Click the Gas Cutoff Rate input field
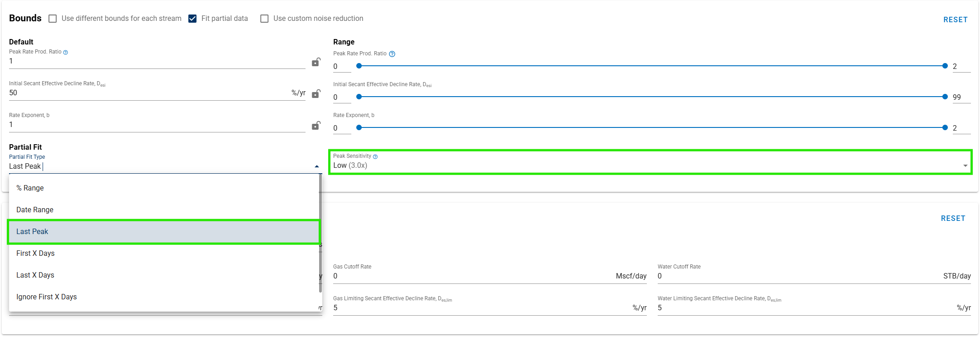980x337 pixels. 471,276
